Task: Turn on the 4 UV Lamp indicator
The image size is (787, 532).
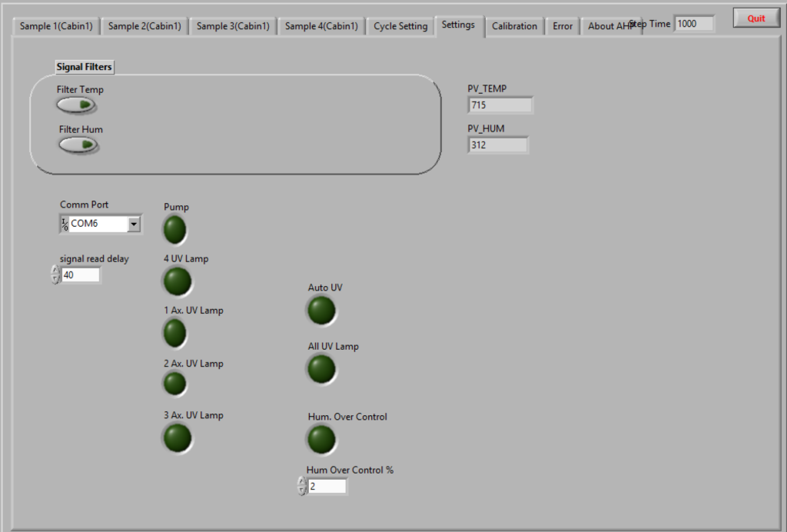Action: tap(178, 281)
